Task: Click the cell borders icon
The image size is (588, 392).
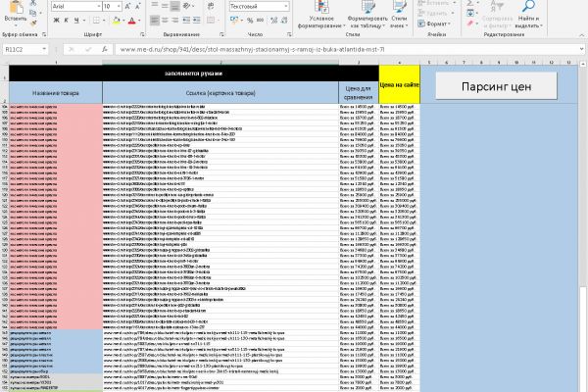Action: click(x=96, y=21)
